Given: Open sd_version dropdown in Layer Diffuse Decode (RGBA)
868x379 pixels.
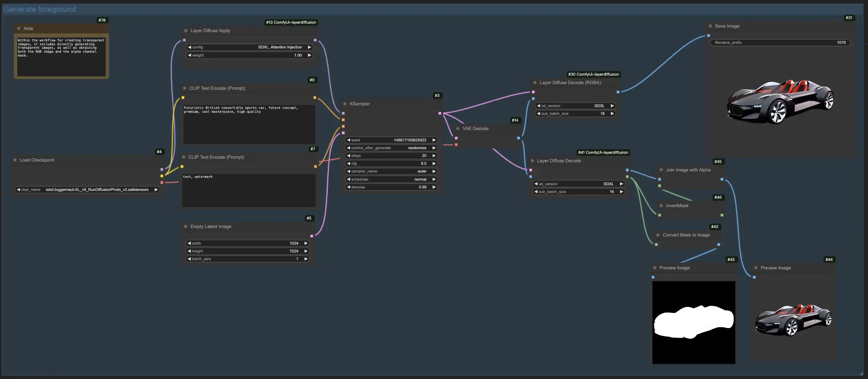Looking at the screenshot, I should click(x=575, y=106).
